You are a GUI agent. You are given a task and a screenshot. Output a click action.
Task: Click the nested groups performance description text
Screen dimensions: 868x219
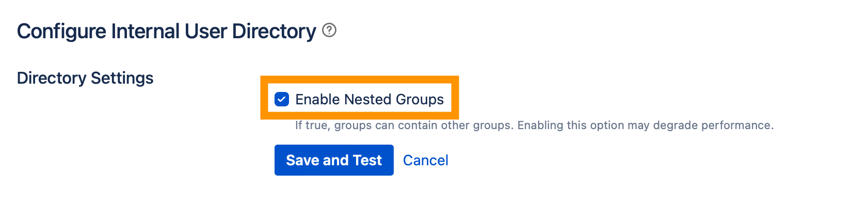tap(534, 126)
